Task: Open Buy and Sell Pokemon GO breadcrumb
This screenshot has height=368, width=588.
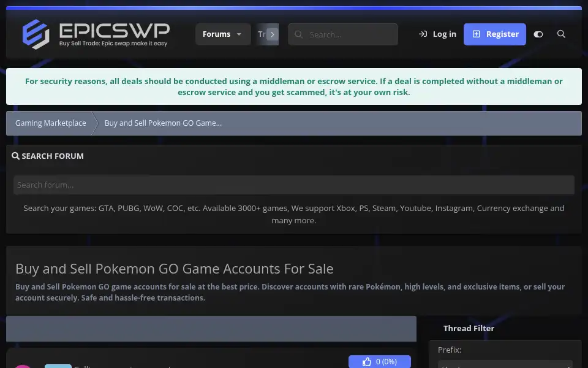Action: (x=163, y=123)
